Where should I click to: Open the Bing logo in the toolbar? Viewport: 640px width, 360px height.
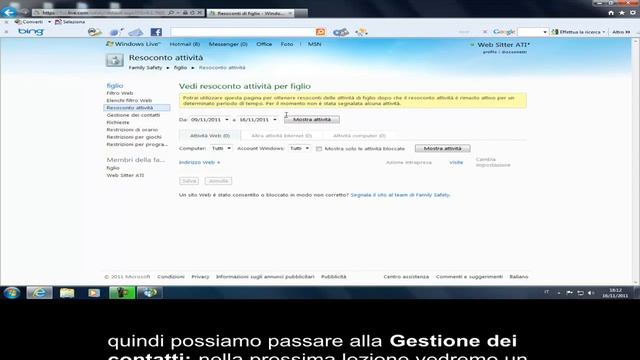tap(31, 31)
